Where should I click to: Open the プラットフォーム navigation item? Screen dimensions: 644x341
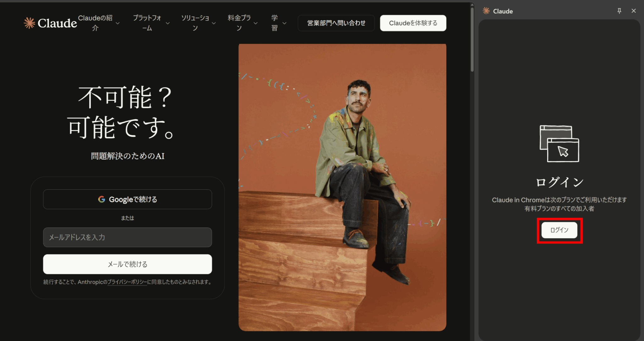(147, 23)
